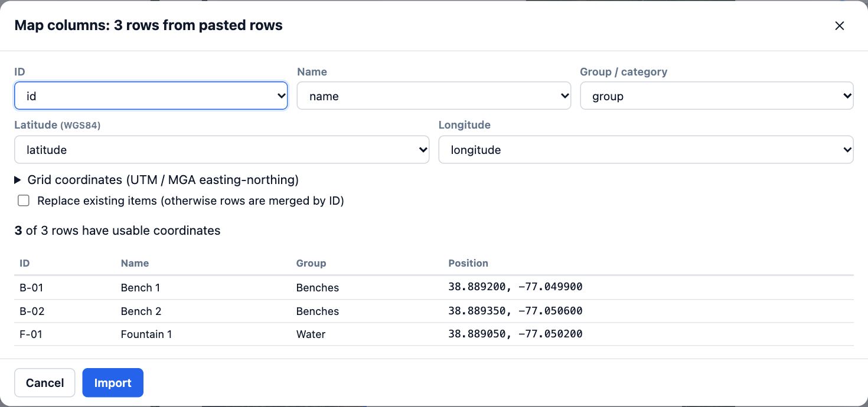The height and width of the screenshot is (407, 868).
Task: Click the Import button
Action: pyautogui.click(x=113, y=383)
